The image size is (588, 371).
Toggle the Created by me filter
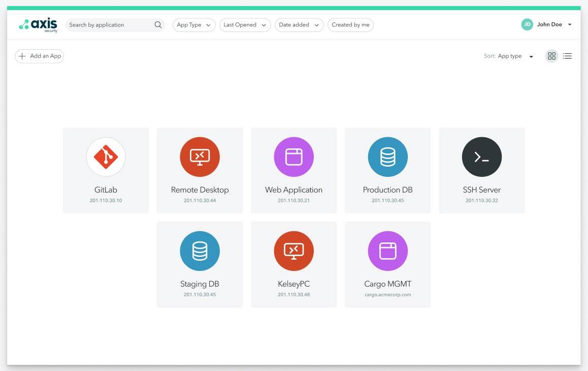[x=351, y=25]
